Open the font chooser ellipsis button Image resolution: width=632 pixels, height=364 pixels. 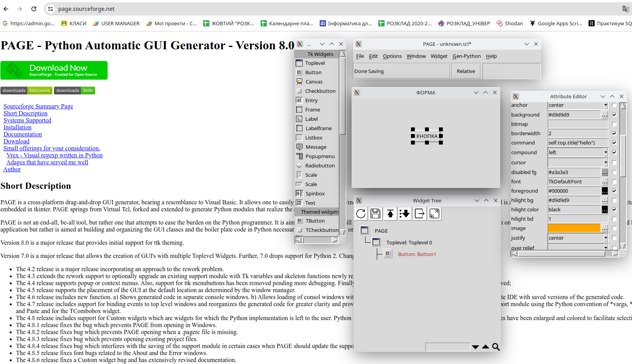pos(605,181)
